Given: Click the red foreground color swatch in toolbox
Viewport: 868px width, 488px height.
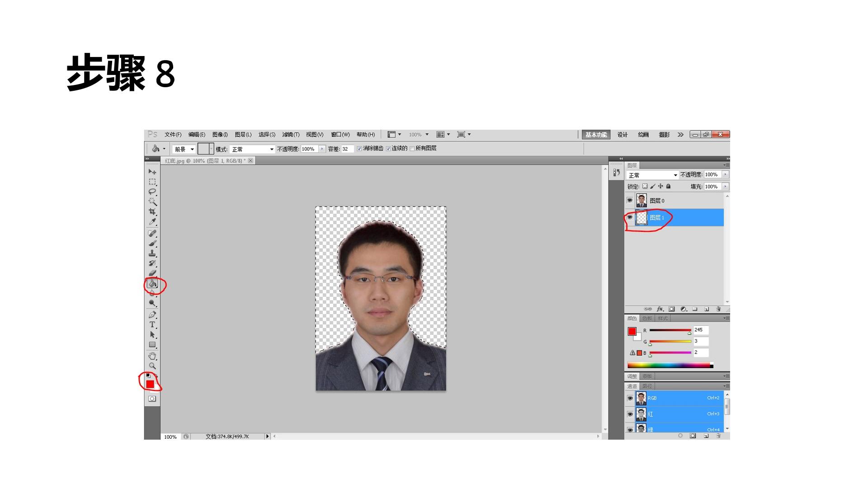Looking at the screenshot, I should [150, 384].
